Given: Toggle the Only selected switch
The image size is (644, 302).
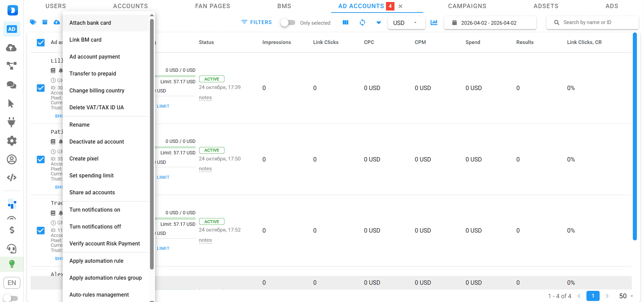Looking at the screenshot, I should pyautogui.click(x=288, y=23).
